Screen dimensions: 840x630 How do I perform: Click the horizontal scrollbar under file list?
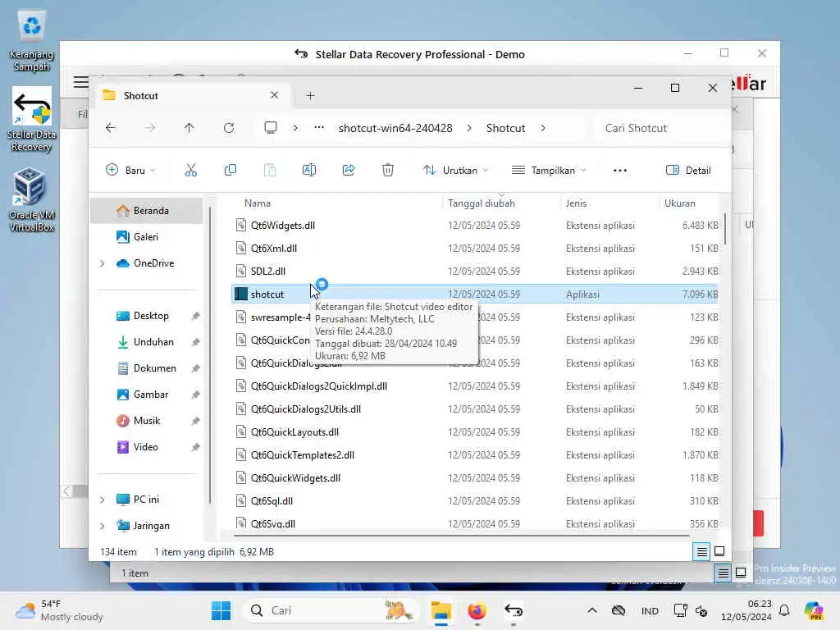(x=462, y=535)
